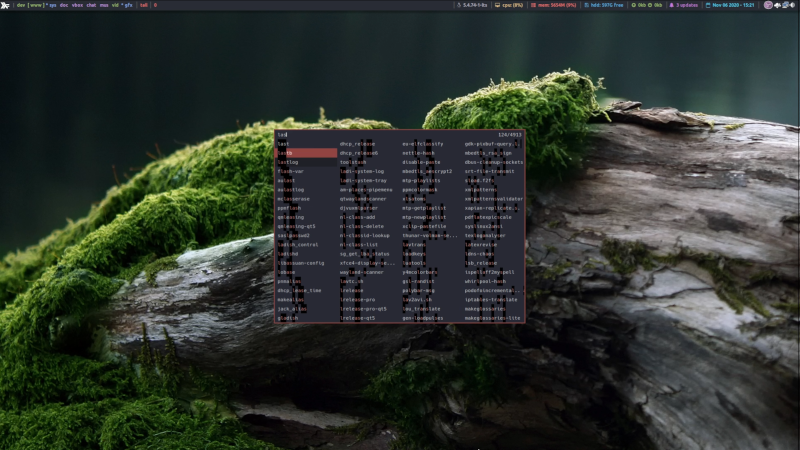Viewport: 800px width, 450px height.
Task: Select dhcp_release in the launcher
Action: (356, 144)
